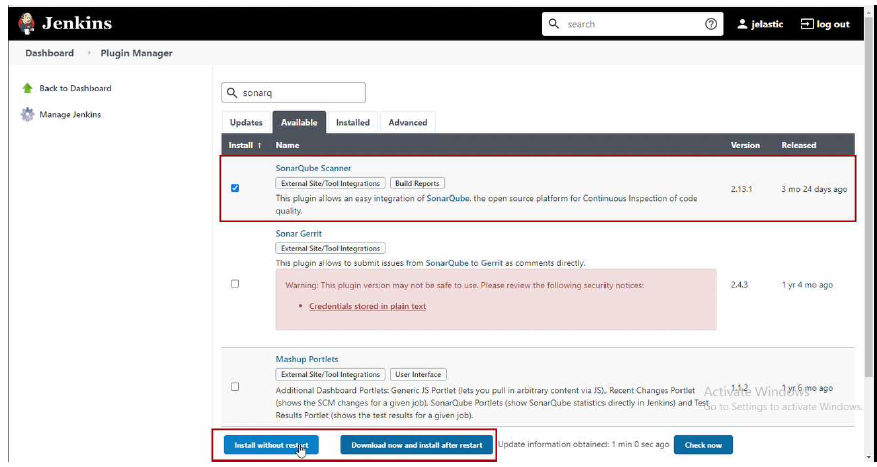Viewport: 877px width, 467px height.
Task: Select the Available tab
Action: [299, 122]
